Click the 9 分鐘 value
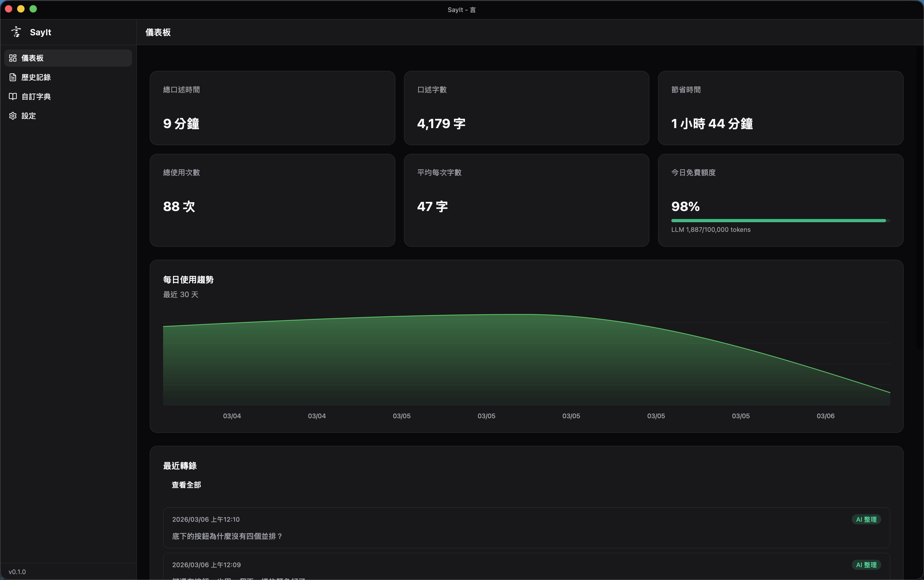 pos(181,124)
